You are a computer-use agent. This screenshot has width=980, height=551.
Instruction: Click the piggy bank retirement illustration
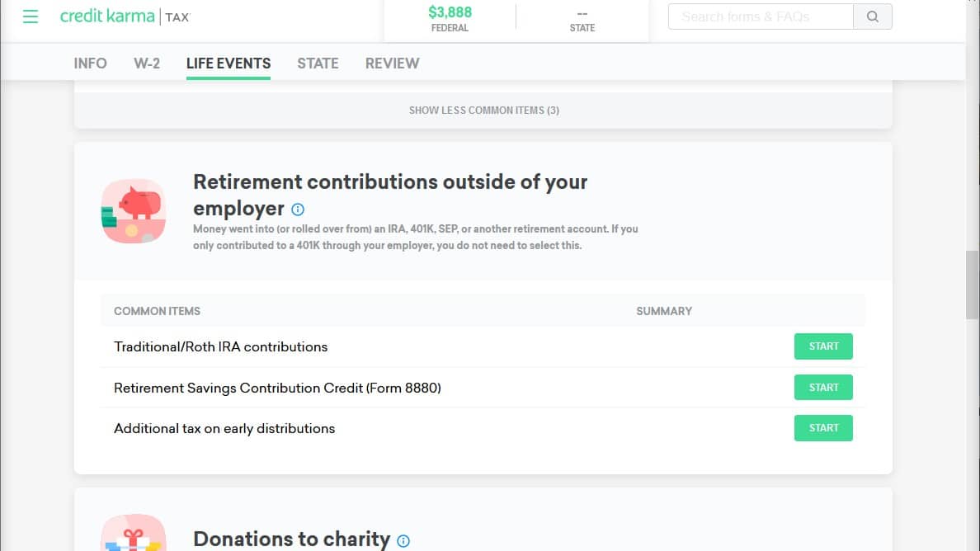133,211
